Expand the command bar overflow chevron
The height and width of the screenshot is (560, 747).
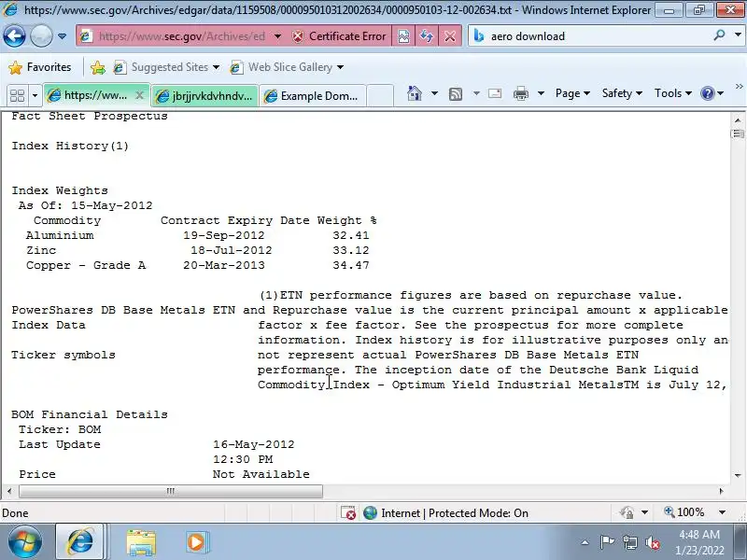point(739,86)
